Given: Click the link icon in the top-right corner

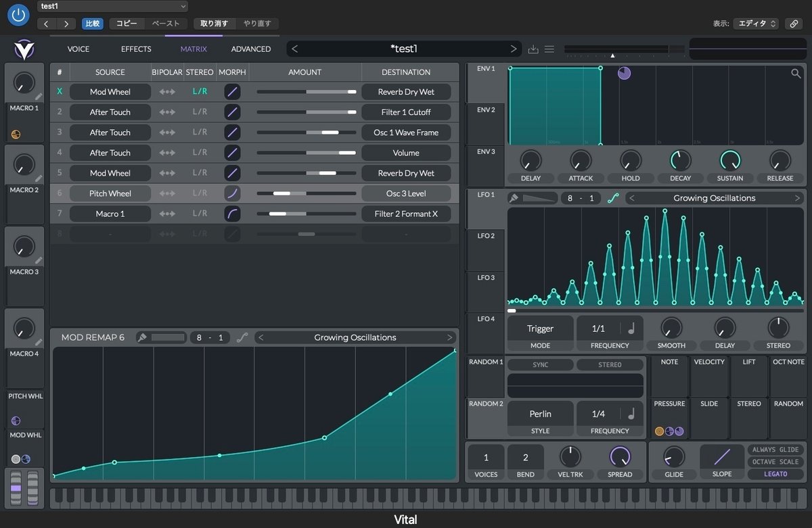Looking at the screenshot, I should pos(794,23).
